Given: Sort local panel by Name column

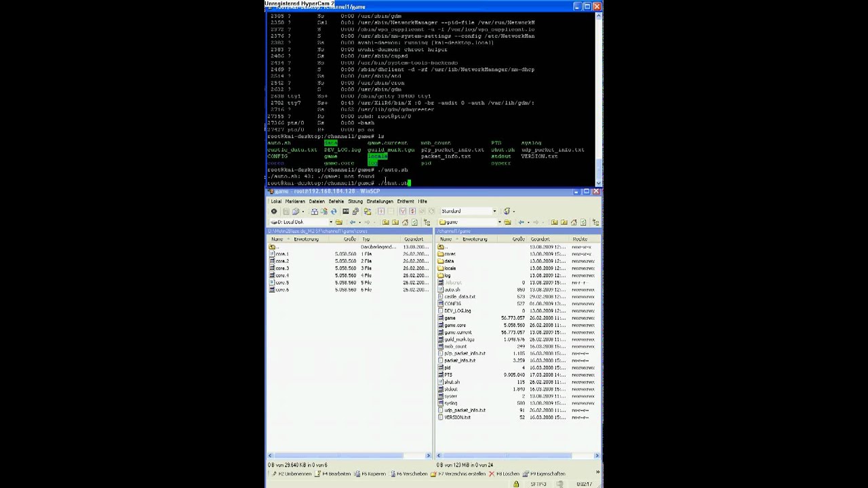Looking at the screenshot, I should pyautogui.click(x=277, y=239).
